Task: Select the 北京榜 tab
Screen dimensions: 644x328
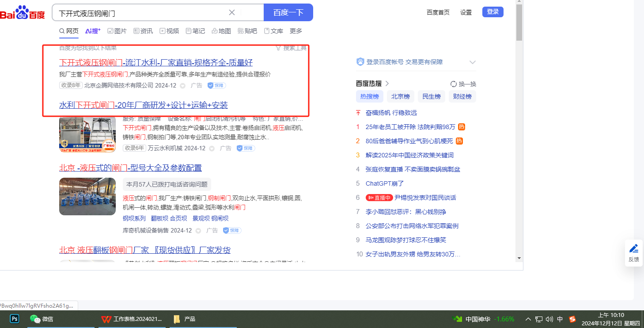Action: click(x=401, y=96)
